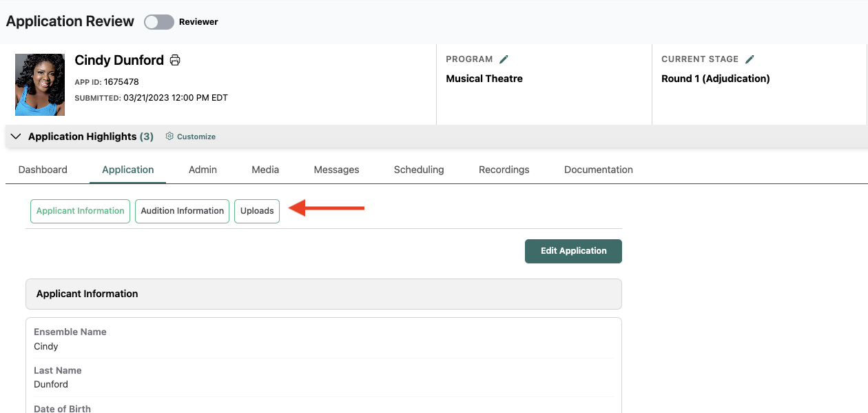
Task: Open the Media tab
Action: [265, 170]
